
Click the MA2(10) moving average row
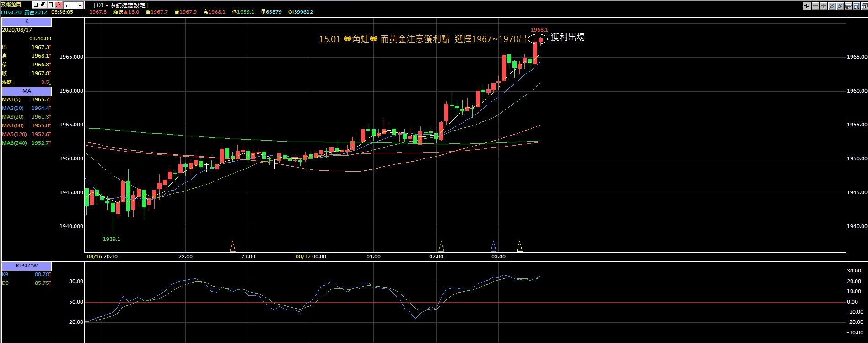pyautogui.click(x=27, y=108)
